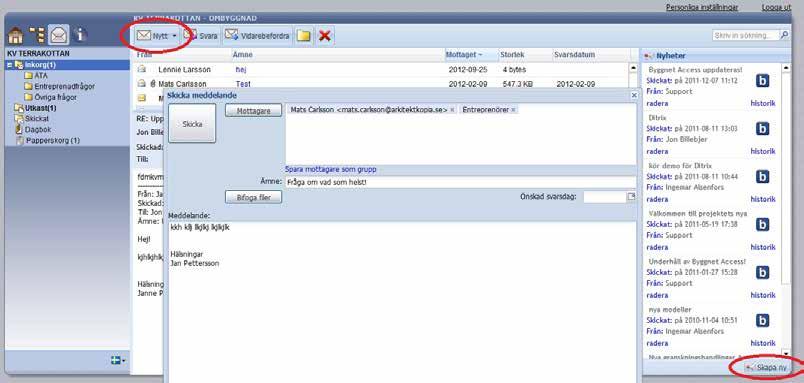The width and height of the screenshot is (804, 383).
Task: Click the 'b' icon of 'nya modeller' news
Action: click(762, 320)
